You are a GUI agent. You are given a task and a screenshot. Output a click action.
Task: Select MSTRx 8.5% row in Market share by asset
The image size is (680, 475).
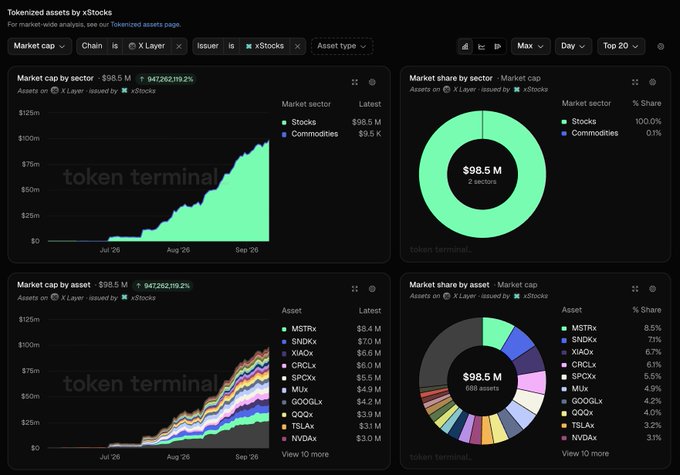[x=611, y=328]
